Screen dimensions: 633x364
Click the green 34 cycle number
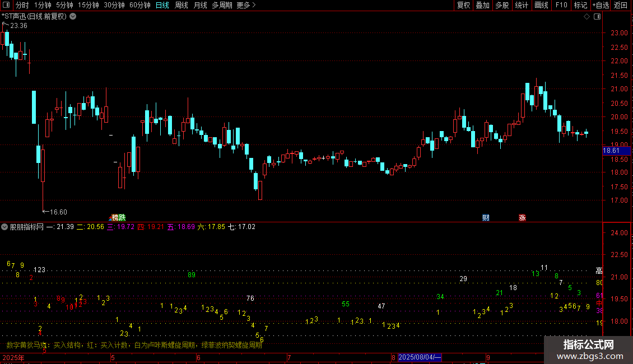pyautogui.click(x=440, y=297)
